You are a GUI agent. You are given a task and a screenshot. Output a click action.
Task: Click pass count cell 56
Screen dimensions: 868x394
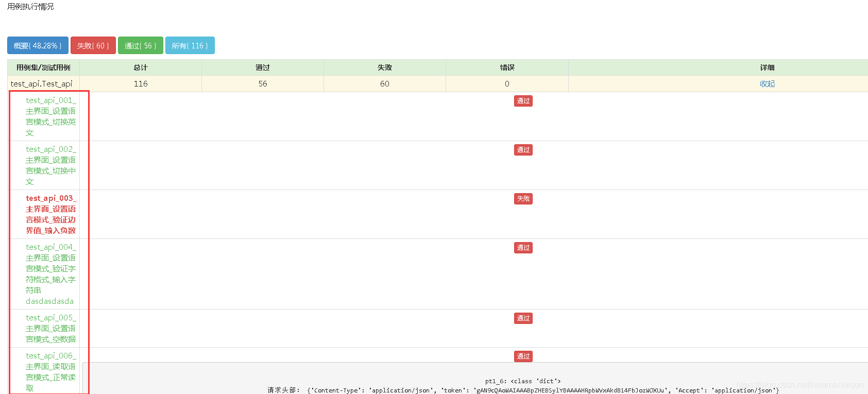263,84
